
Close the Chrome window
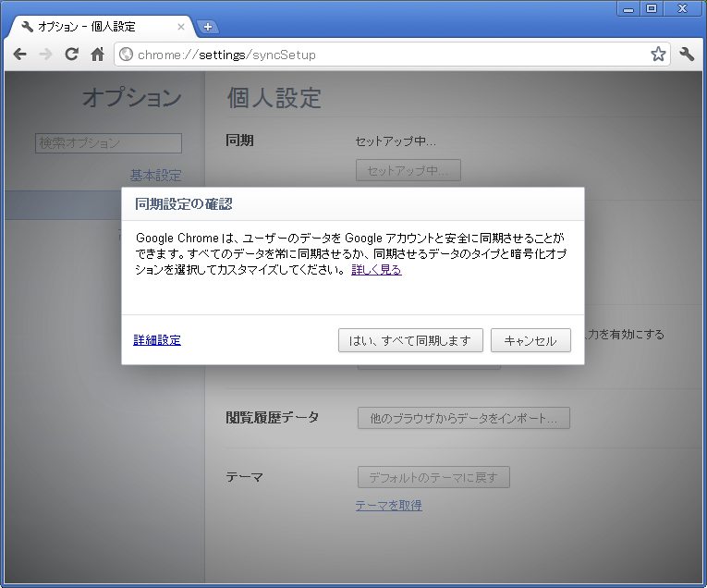(682, 9)
